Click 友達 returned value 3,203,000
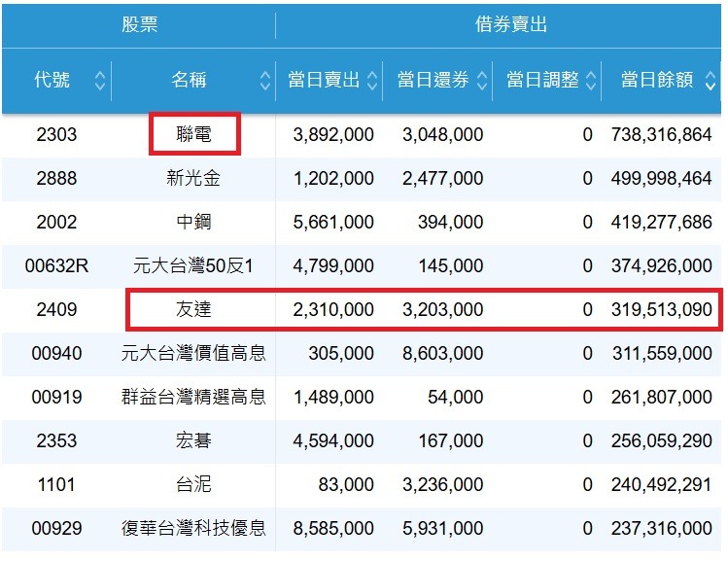The height and width of the screenshot is (561, 728). tap(443, 310)
